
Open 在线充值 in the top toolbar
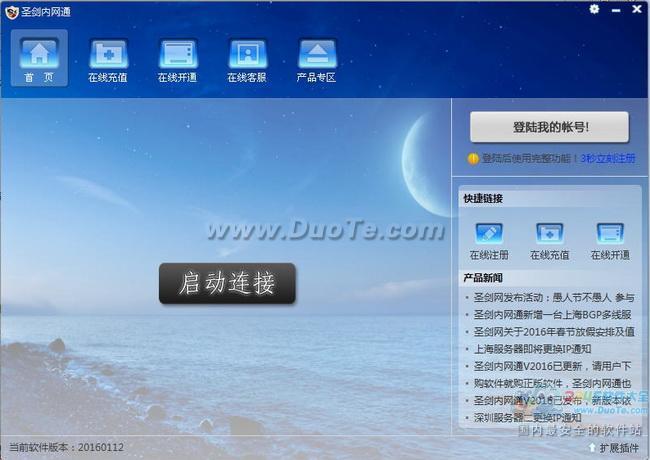tap(107, 58)
